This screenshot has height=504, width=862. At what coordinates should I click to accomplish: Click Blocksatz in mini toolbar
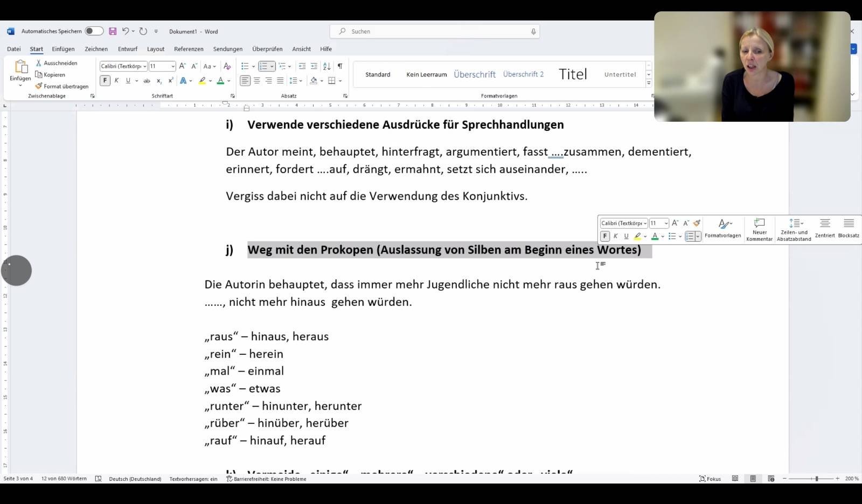(849, 228)
